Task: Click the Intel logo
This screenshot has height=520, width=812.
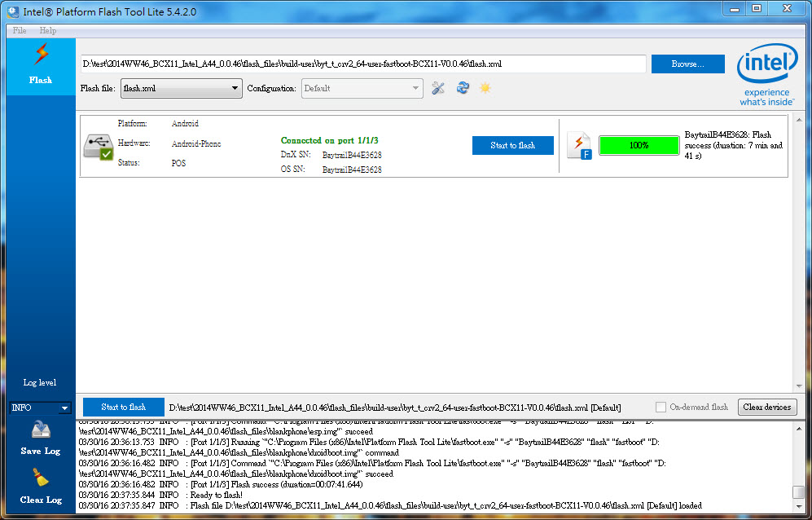Action: [x=766, y=75]
